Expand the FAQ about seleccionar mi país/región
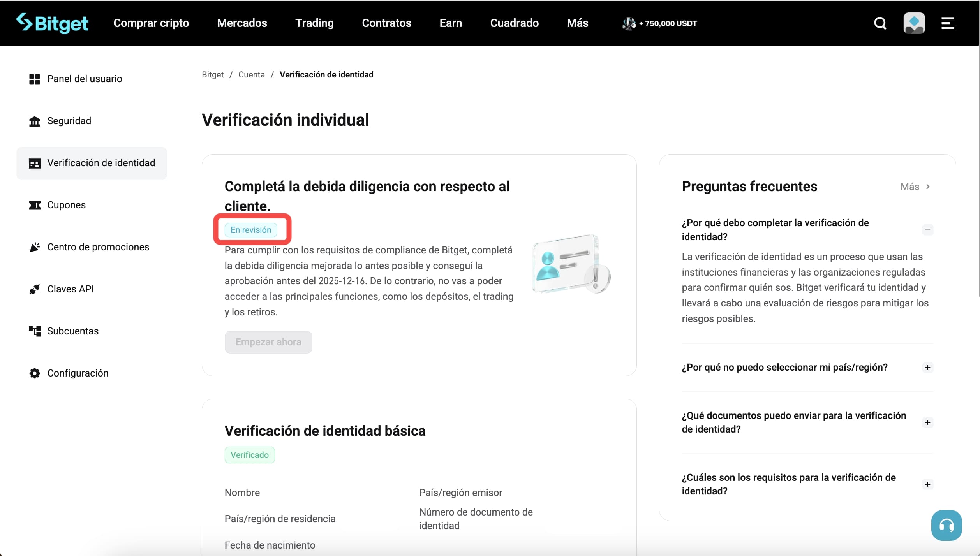 [x=928, y=367]
